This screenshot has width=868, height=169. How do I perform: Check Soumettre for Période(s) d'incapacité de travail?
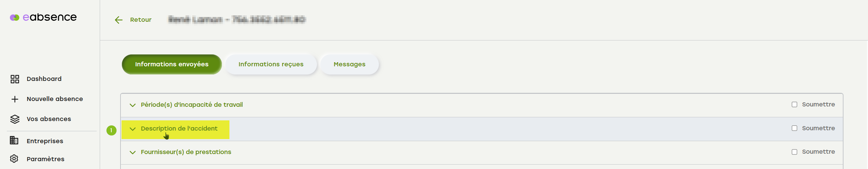pyautogui.click(x=794, y=105)
